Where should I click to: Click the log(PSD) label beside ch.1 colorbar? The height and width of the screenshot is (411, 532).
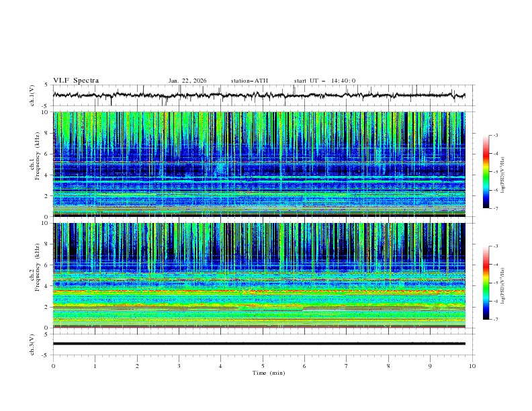pyautogui.click(x=503, y=175)
